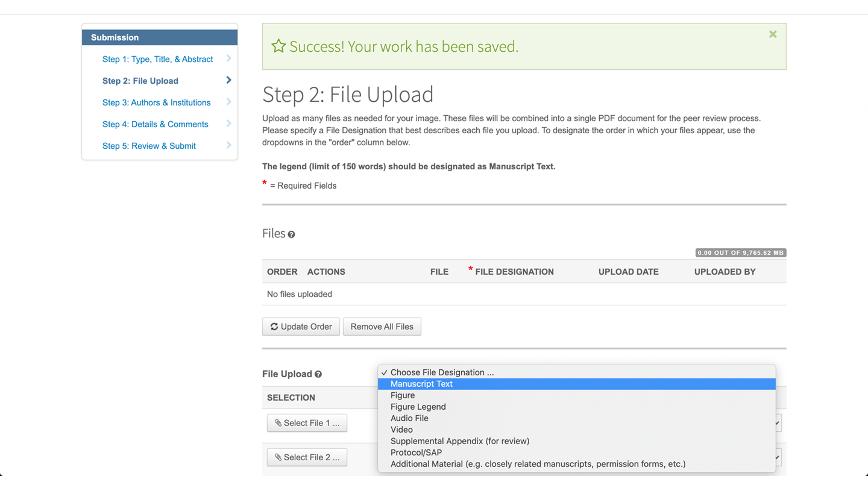Choose Protocol/SAP from the dropdown list
The width and height of the screenshot is (868, 488).
point(416,452)
